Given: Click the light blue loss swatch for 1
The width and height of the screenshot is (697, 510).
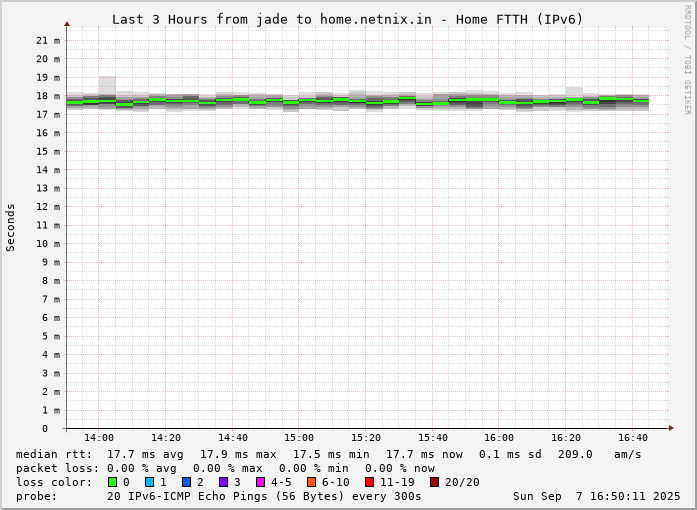Looking at the screenshot, I should click(149, 482).
